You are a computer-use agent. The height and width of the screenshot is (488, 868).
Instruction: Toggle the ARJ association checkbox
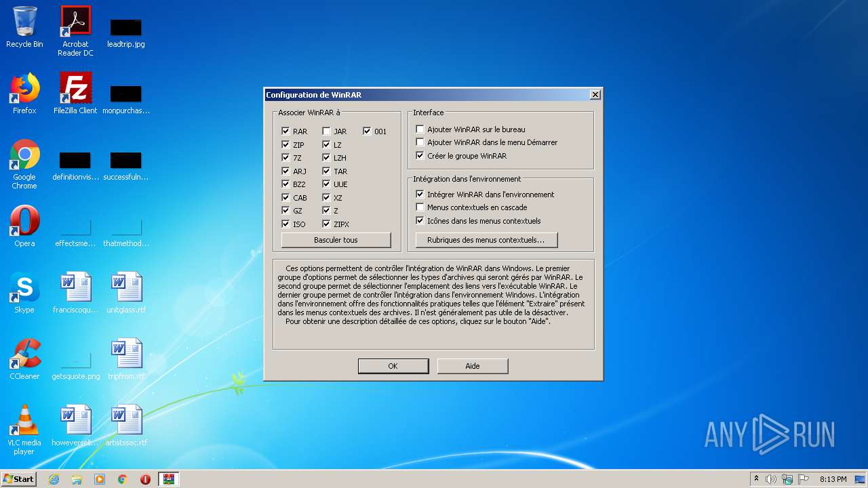[x=285, y=171]
